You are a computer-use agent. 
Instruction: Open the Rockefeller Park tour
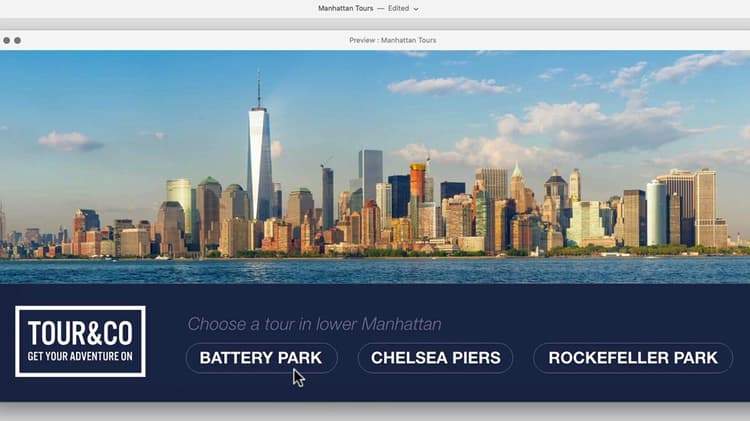633,358
